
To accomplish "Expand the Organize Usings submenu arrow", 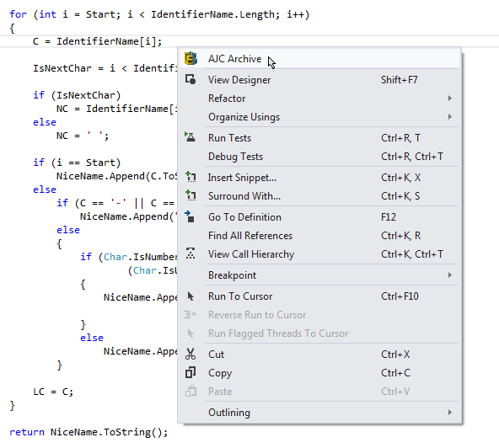I will (449, 117).
